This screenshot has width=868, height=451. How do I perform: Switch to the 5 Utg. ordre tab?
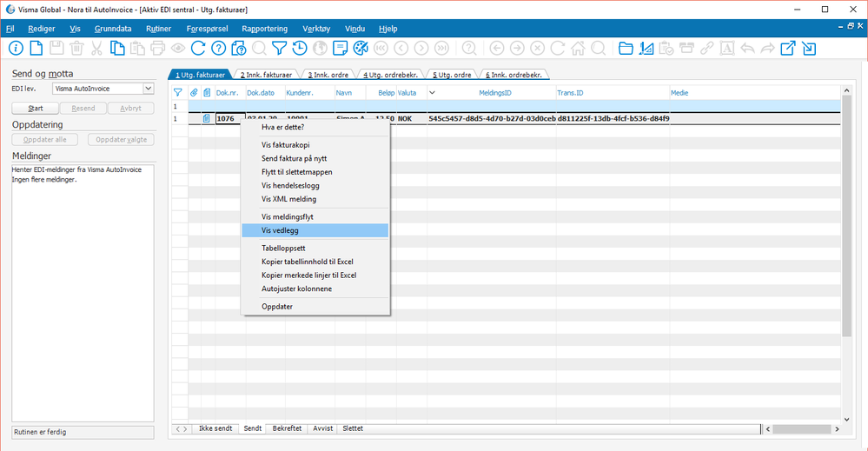(453, 75)
